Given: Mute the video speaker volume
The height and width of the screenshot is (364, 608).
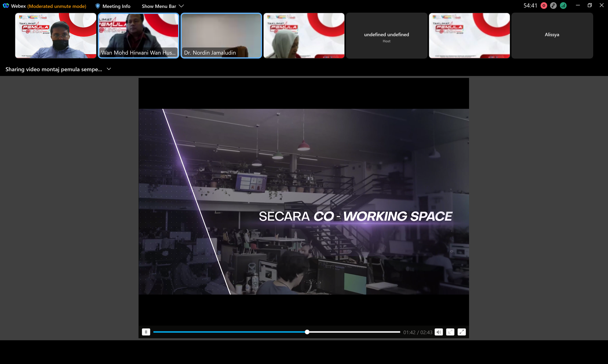Looking at the screenshot, I should click(x=439, y=332).
